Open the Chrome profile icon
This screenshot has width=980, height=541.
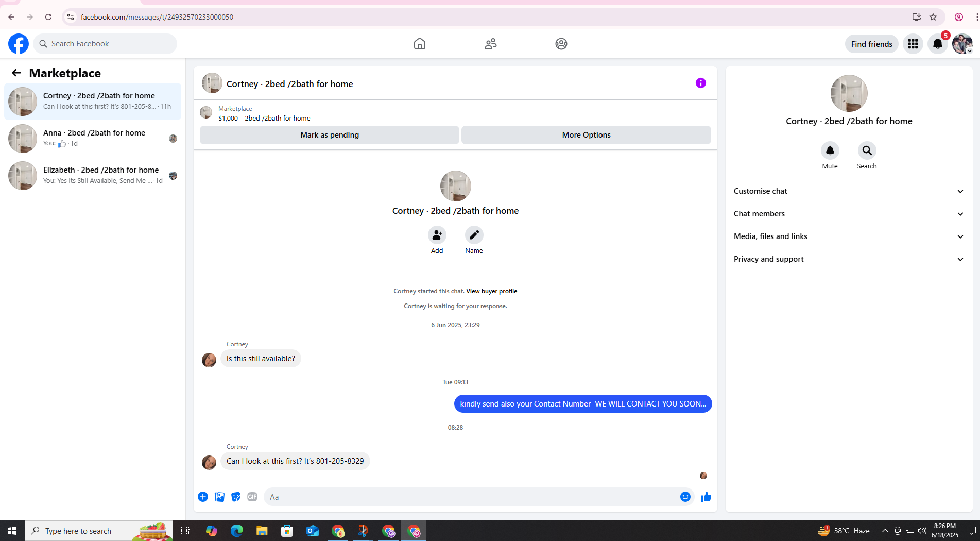click(959, 17)
